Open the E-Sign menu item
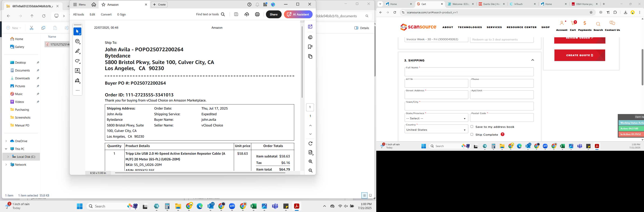Screen dimensions: 644x212 [122, 14]
